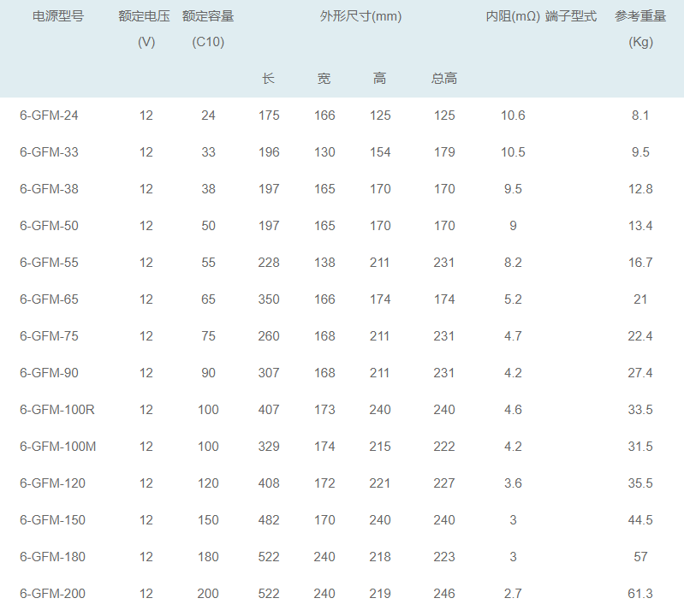Select model 6-GFM-24 in the table

point(49,115)
